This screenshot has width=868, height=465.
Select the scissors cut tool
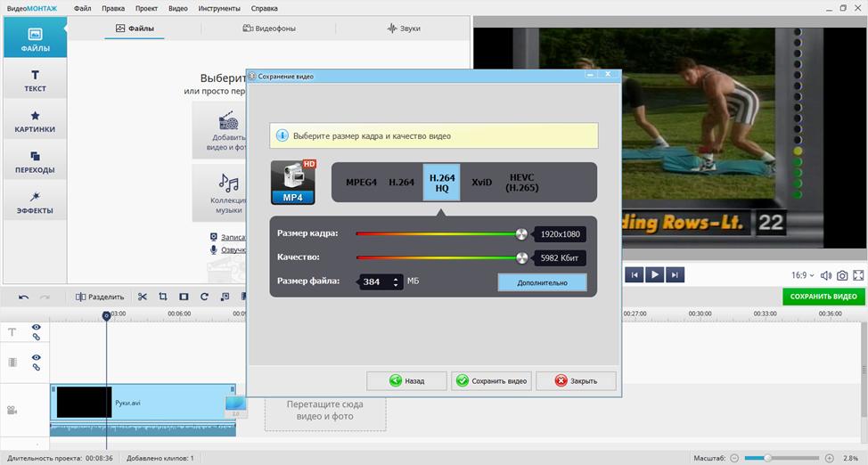click(x=143, y=297)
